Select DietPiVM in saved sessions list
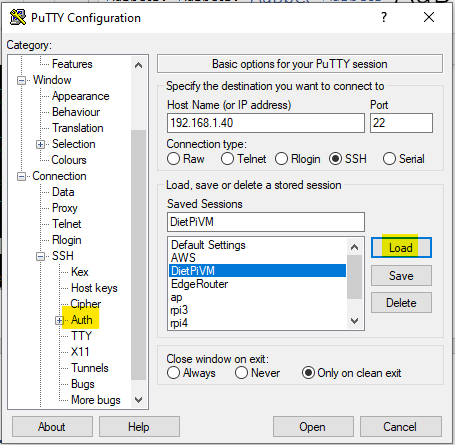 [x=257, y=271]
